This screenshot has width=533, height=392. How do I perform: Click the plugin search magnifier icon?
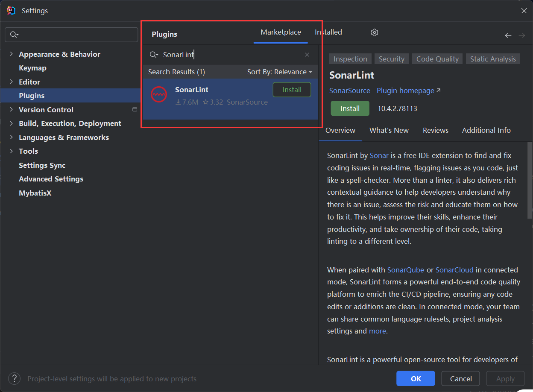(x=154, y=55)
